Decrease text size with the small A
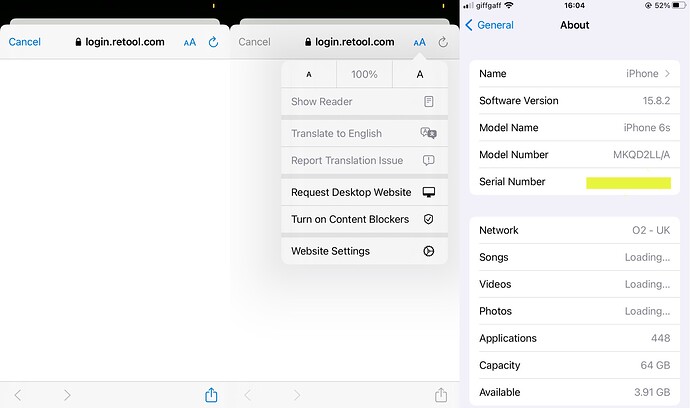 (309, 74)
